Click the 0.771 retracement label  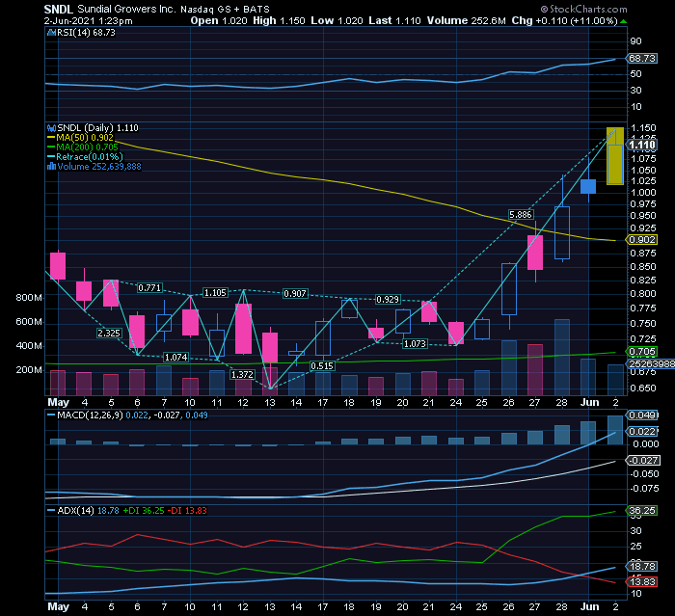point(149,287)
